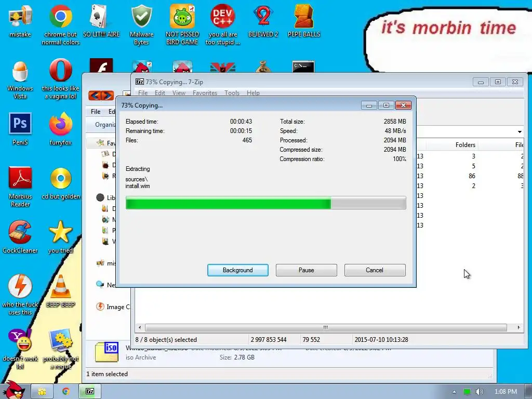532x399 pixels.
Task: Open 'cd but golden' desktop icon
Action: pyautogui.click(x=60, y=183)
